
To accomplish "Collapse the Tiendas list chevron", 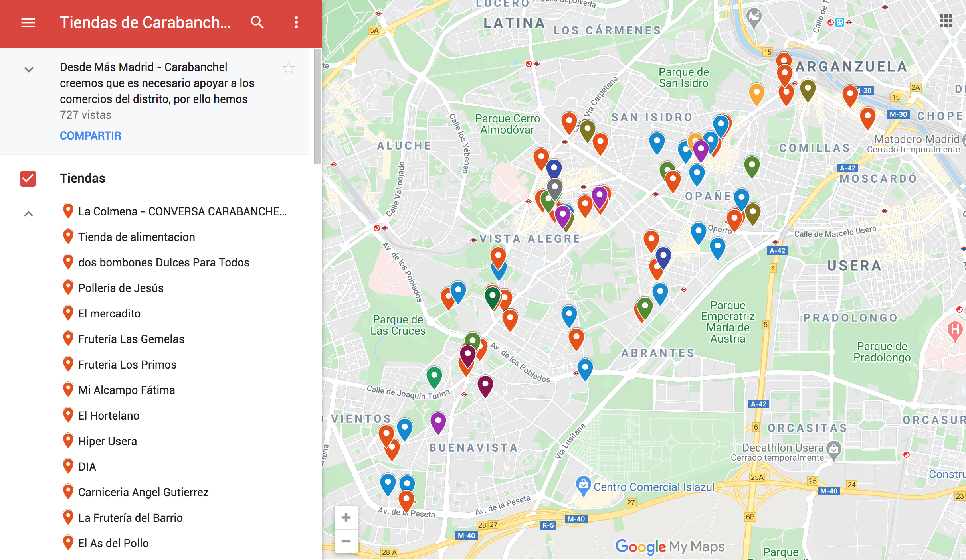I will pos(28,214).
